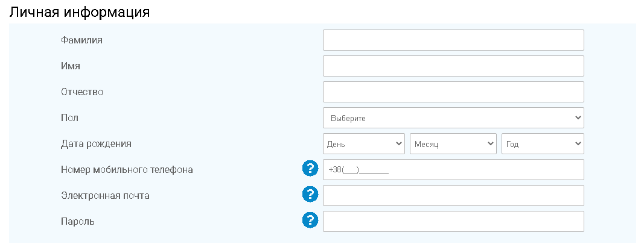
Task: Focus the Электронная почта input box
Action: 453,195
